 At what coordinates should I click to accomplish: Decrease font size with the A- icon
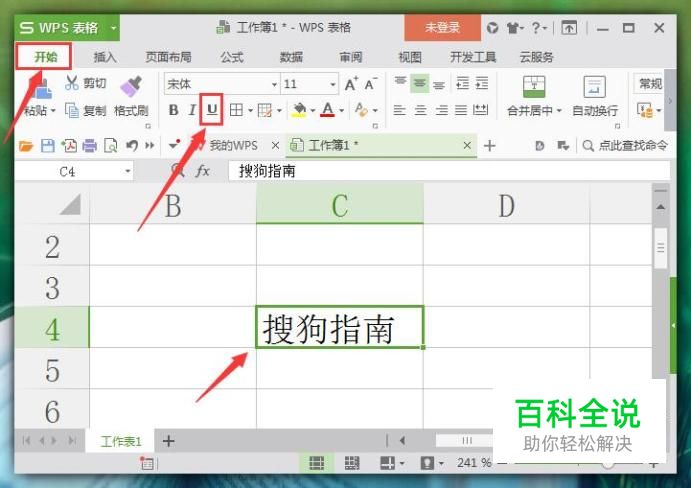click(x=370, y=84)
